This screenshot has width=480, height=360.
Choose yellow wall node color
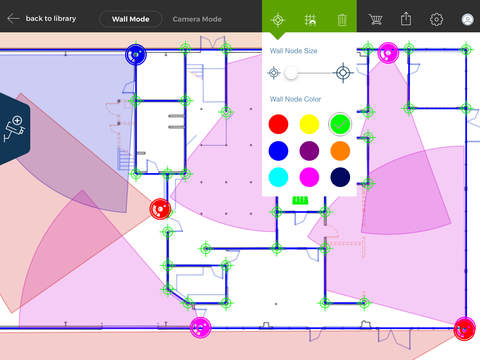pyautogui.click(x=309, y=124)
